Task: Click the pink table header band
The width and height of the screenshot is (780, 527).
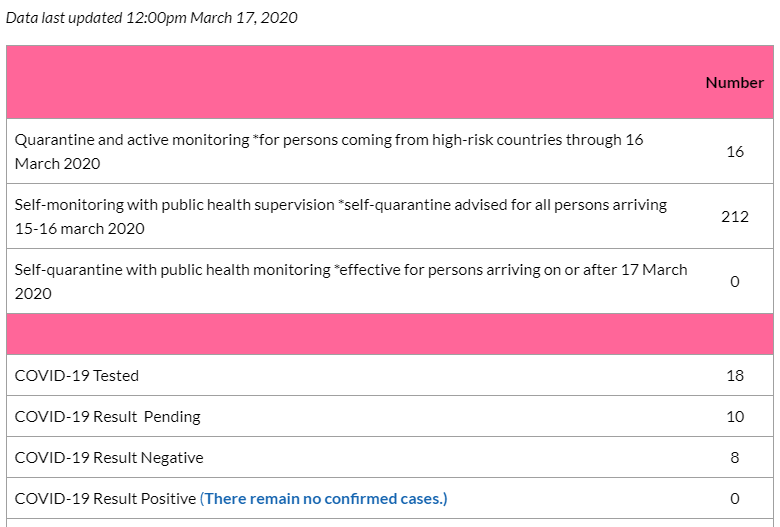Action: [390, 82]
